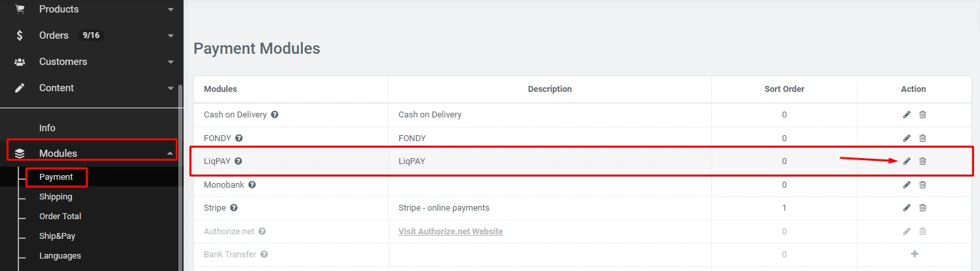The image size is (980, 271).
Task: Edit the Stripe payment module
Action: 907,208
